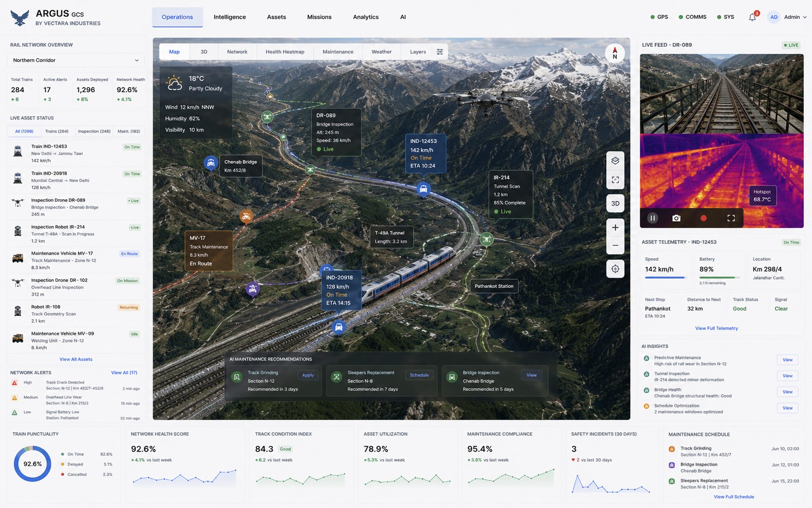Viewport: 812px width, 508px height.
Task: Click the Hotspot 68.7°C label
Action: click(762, 196)
